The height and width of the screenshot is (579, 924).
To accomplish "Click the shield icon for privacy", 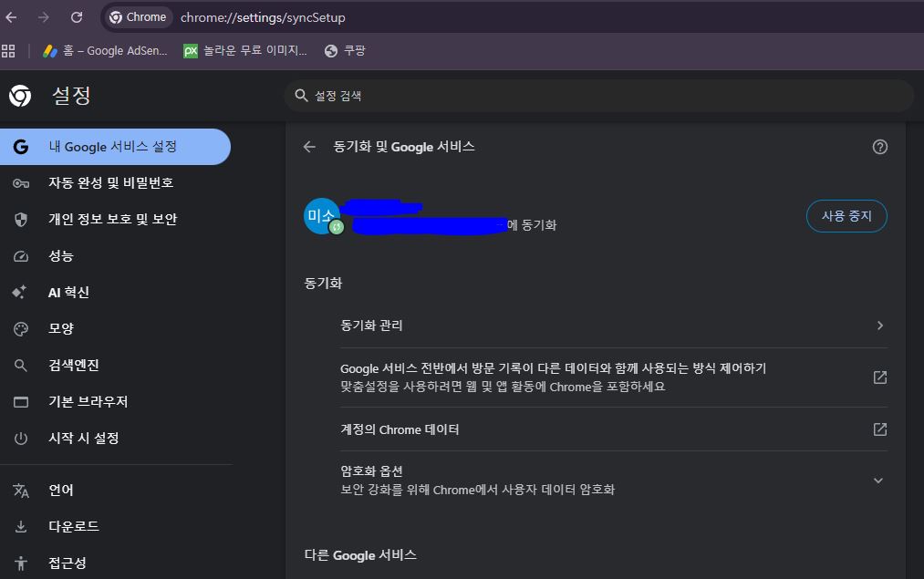I will (x=21, y=220).
